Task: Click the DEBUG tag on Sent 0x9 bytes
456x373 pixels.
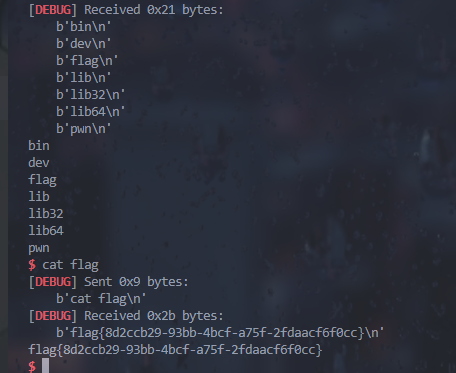Action: pos(53,282)
